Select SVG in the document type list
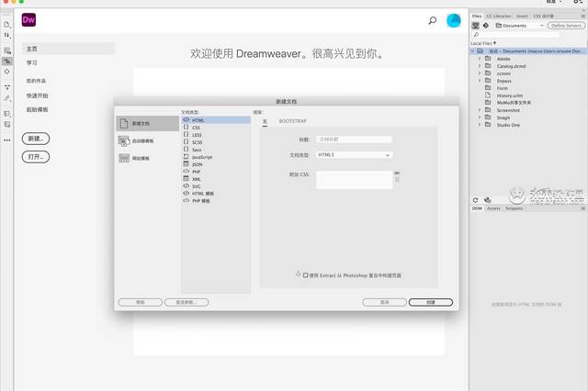The width and height of the screenshot is (588, 391). (216, 186)
